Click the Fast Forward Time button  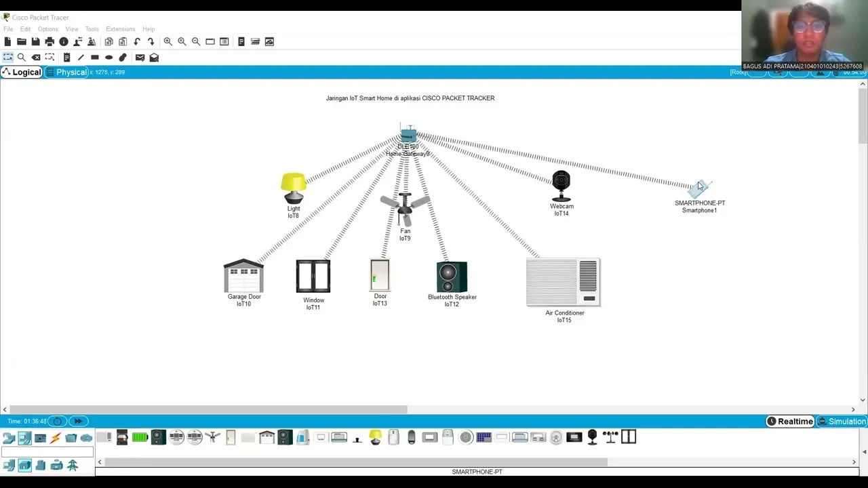(x=78, y=422)
